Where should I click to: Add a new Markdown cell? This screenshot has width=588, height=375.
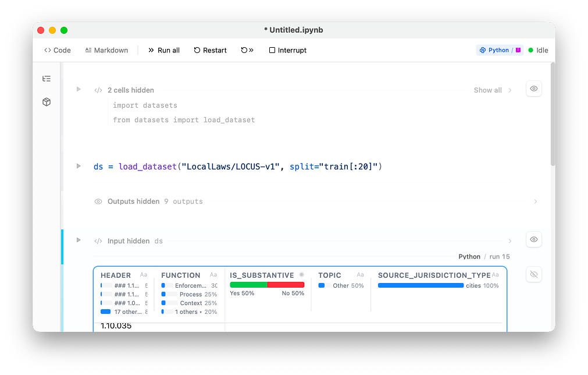pos(106,50)
